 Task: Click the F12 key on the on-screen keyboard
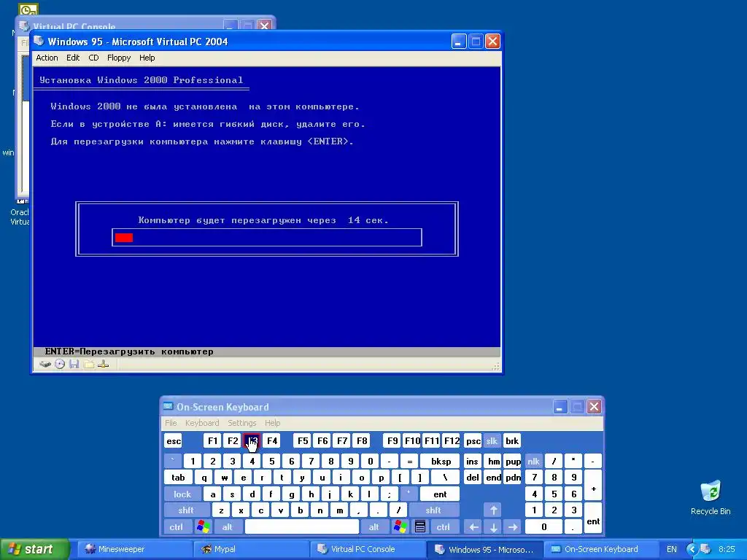pos(452,441)
